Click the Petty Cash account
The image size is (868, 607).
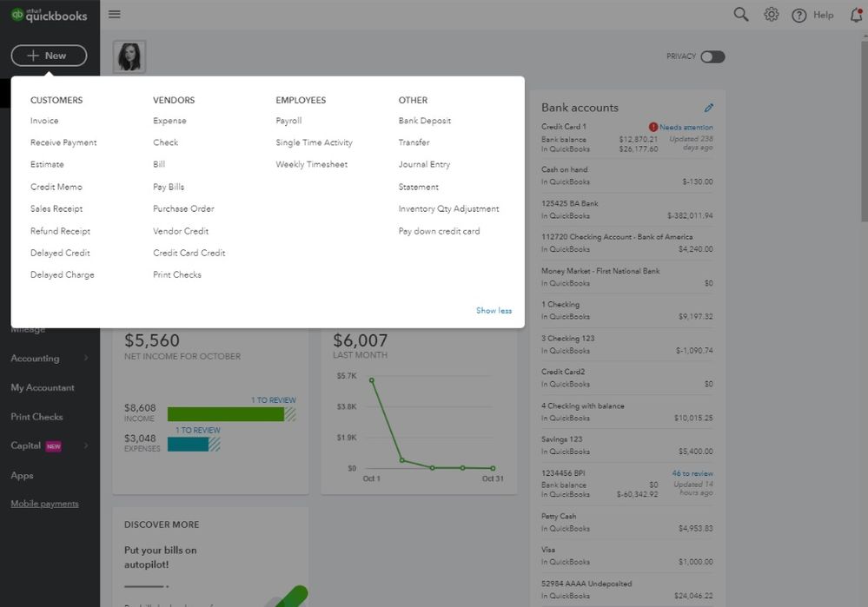(x=627, y=522)
